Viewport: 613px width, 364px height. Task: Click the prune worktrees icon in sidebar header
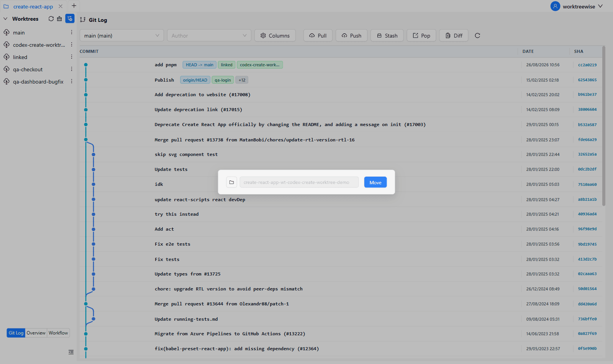(x=59, y=19)
